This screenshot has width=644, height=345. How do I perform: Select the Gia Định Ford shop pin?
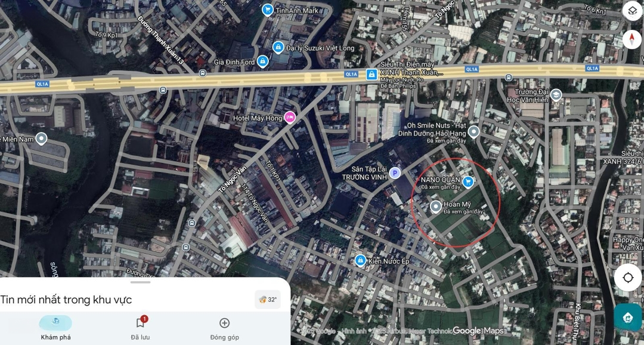click(262, 61)
